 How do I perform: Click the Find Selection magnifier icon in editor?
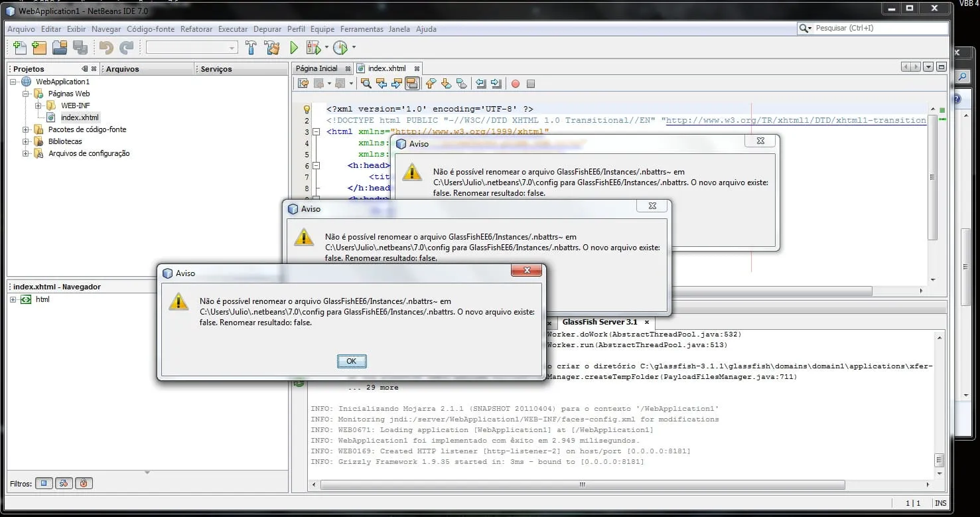(x=366, y=84)
